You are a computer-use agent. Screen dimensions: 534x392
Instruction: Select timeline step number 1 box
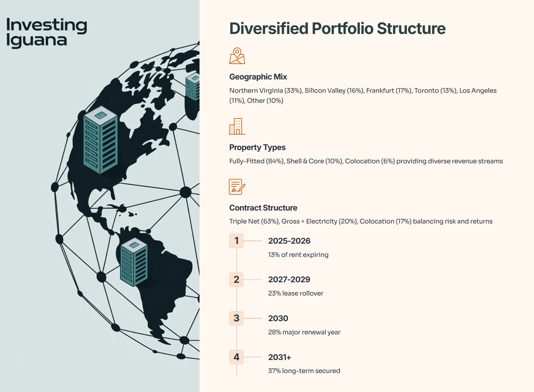point(236,241)
